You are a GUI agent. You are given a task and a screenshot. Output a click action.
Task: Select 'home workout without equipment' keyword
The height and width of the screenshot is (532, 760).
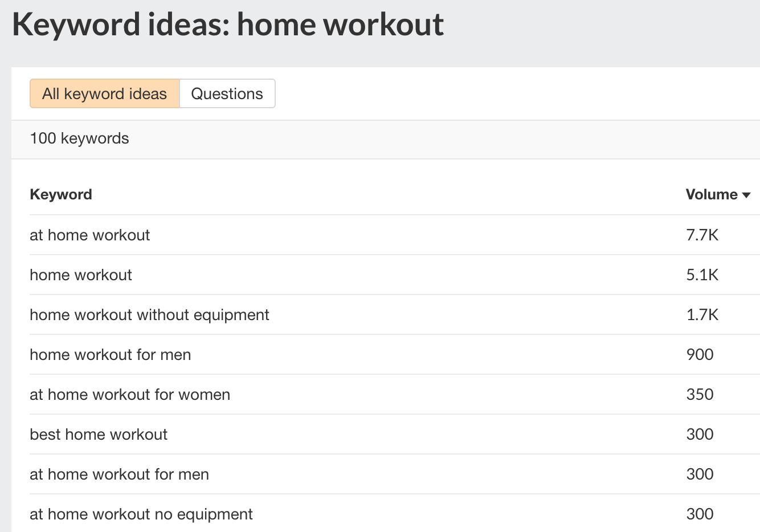pos(149,314)
